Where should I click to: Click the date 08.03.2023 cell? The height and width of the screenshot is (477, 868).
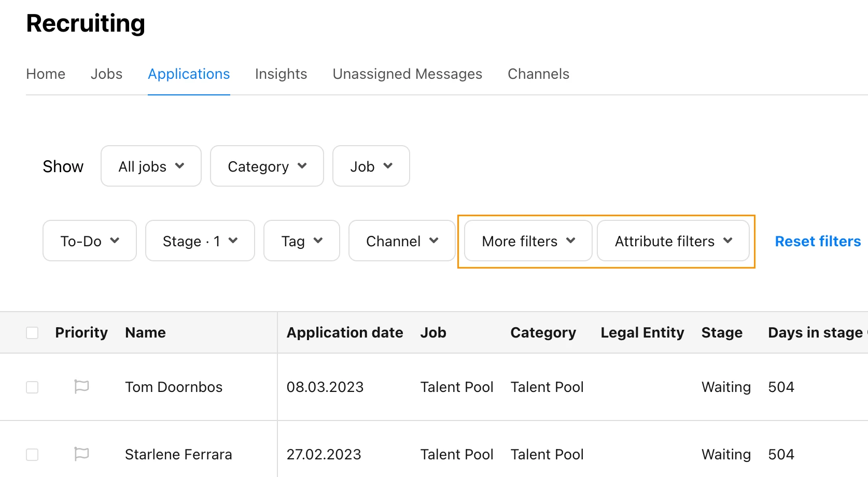325,387
